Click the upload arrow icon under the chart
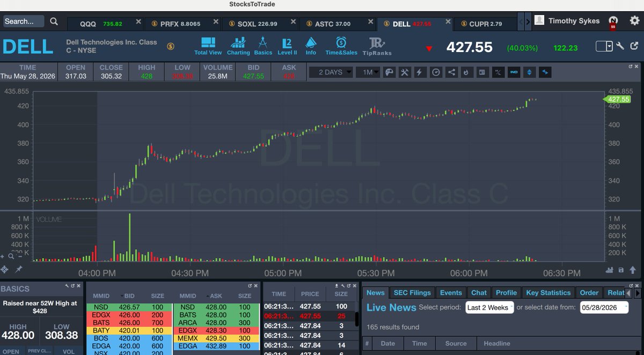The height and width of the screenshot is (355, 644). [632, 270]
